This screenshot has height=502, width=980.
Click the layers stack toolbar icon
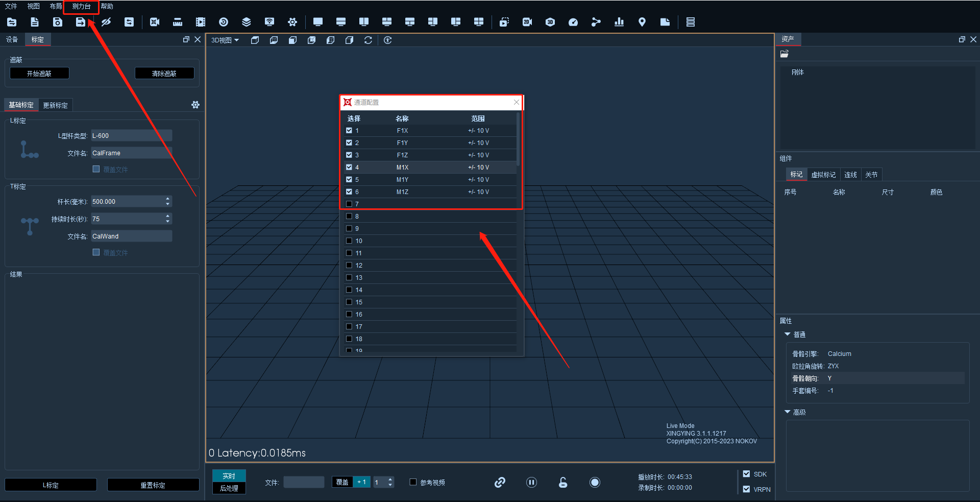click(x=247, y=22)
